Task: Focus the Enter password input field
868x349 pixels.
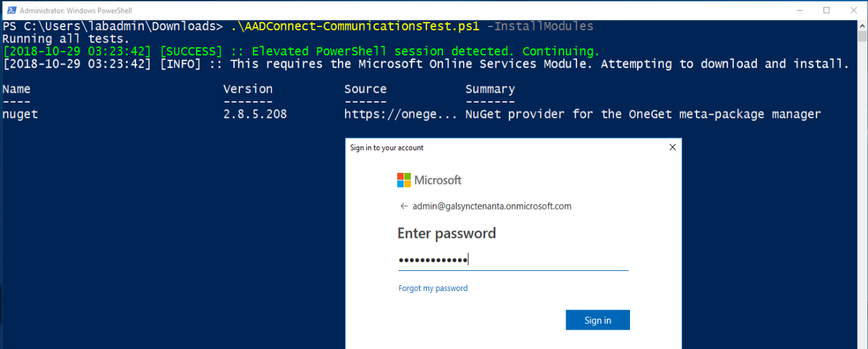Action: pos(513,260)
